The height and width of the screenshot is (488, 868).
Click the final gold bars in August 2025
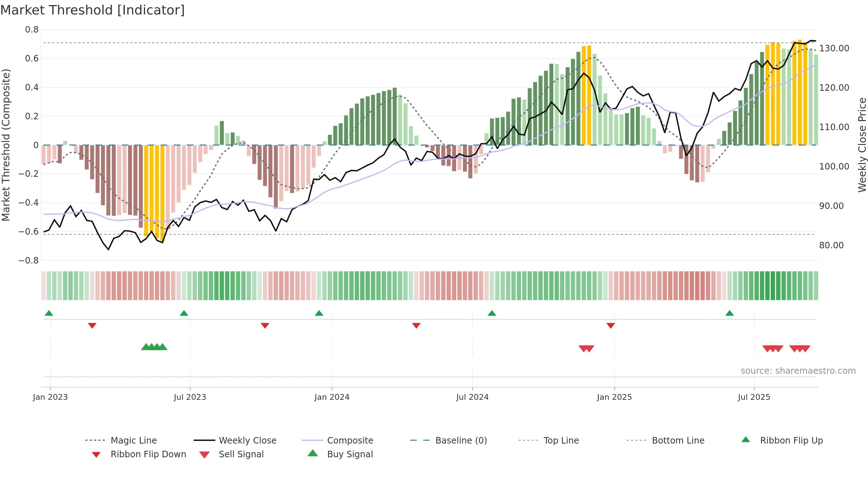tap(800, 93)
